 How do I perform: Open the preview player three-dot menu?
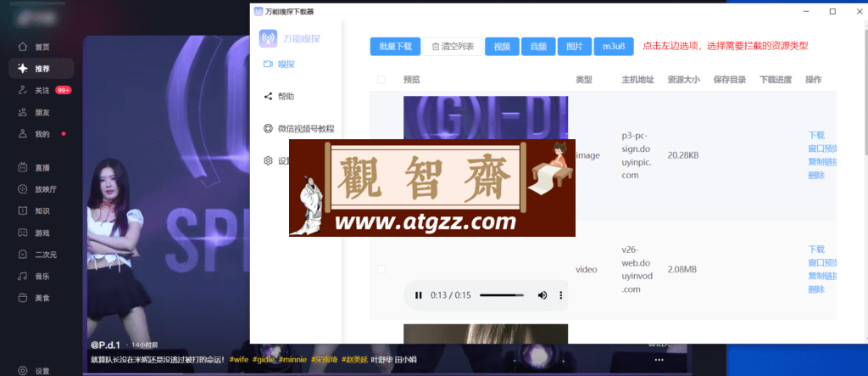(x=561, y=295)
